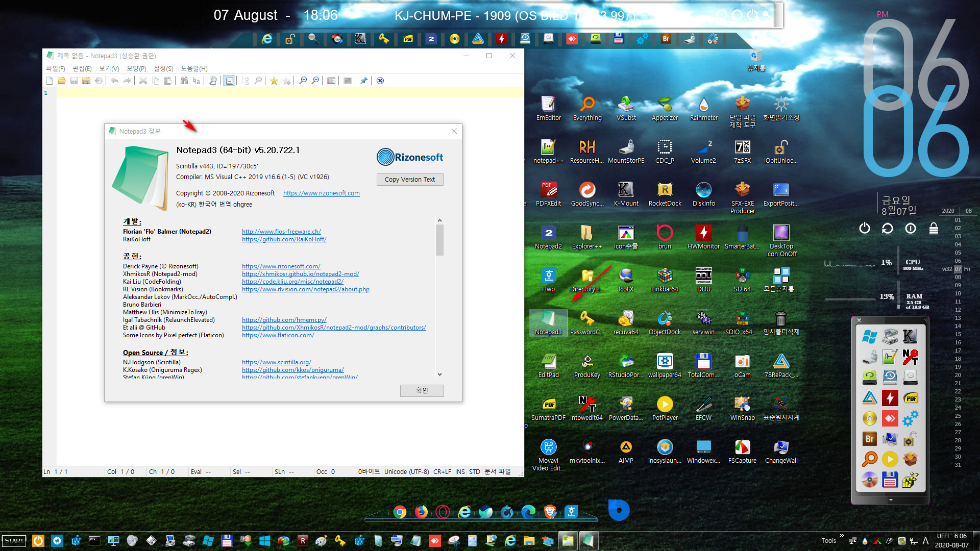The height and width of the screenshot is (551, 980).
Task: Expand the side launcher panel's bottom arrow
Action: pos(890,500)
